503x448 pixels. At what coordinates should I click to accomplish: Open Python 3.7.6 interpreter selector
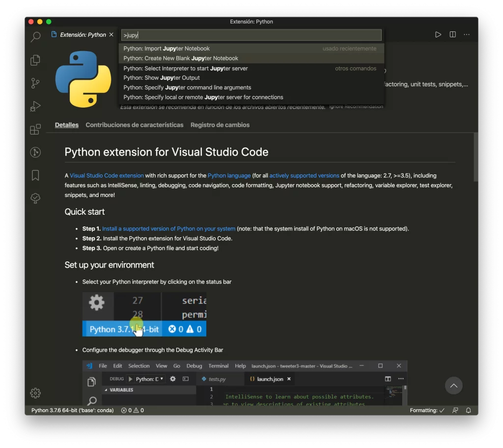[72, 410]
